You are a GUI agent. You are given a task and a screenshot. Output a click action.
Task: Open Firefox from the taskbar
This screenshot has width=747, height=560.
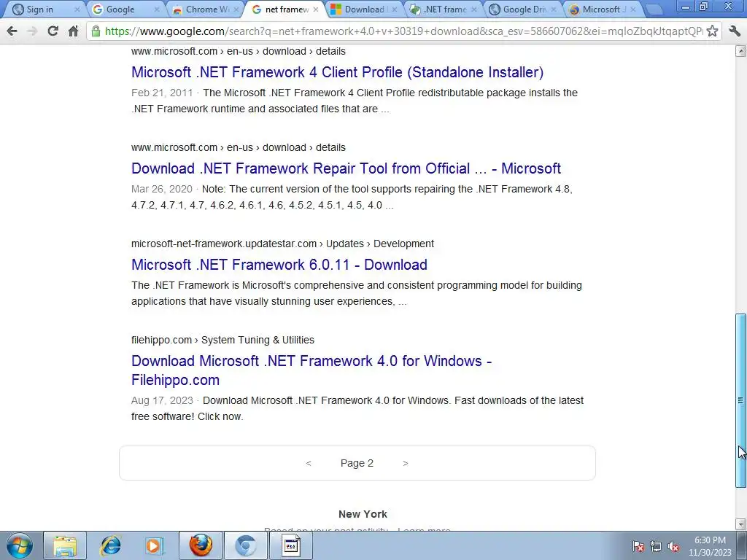[x=201, y=545]
